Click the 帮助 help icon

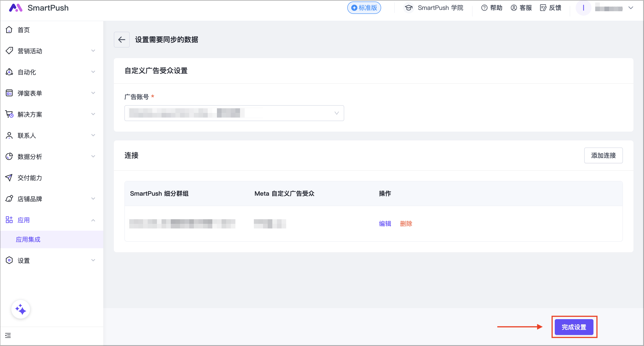click(484, 8)
